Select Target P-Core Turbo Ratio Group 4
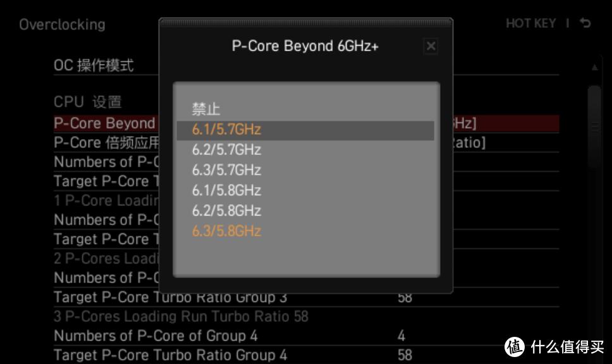The width and height of the screenshot is (612, 364). pos(170,355)
